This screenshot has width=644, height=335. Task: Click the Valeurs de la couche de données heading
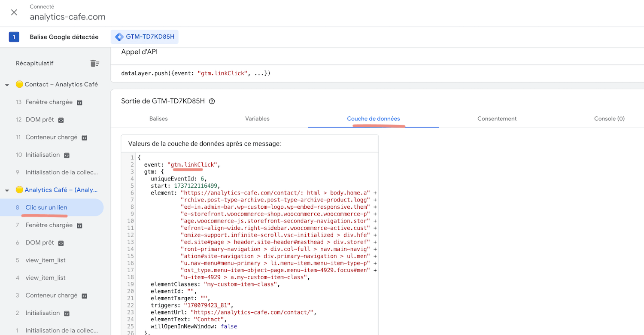pos(205,144)
